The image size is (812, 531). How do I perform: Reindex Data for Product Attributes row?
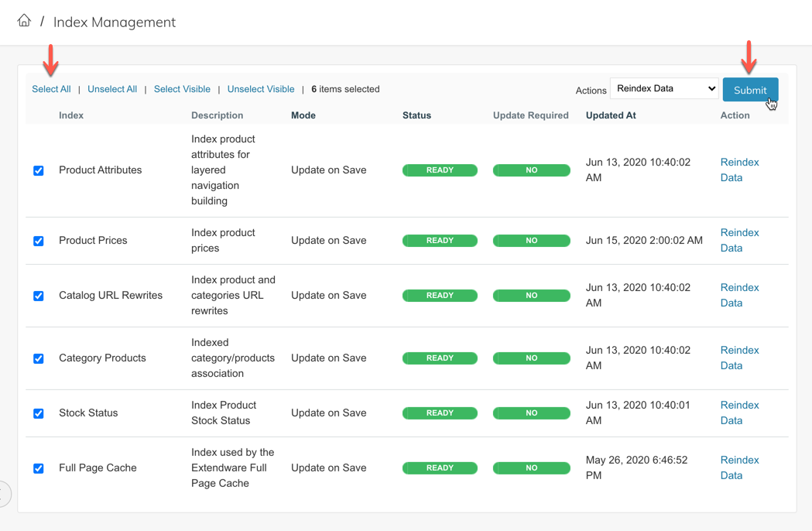coord(739,170)
